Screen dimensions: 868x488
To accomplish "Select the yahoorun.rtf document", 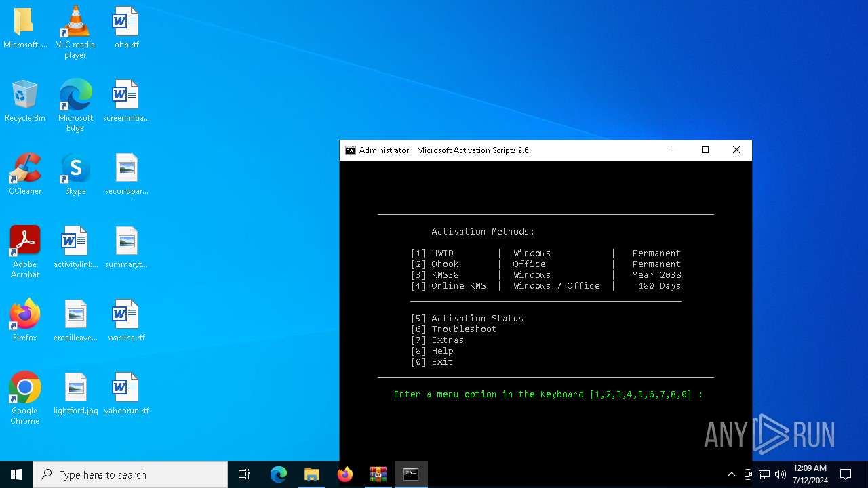I will click(x=126, y=394).
